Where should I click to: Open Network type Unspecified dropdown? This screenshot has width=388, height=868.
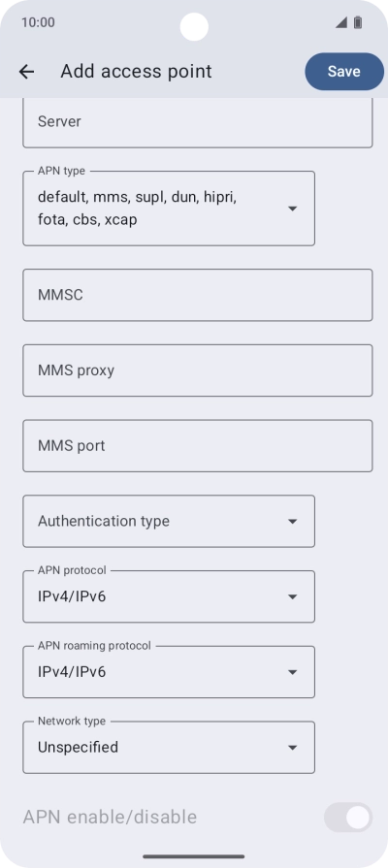pos(169,748)
